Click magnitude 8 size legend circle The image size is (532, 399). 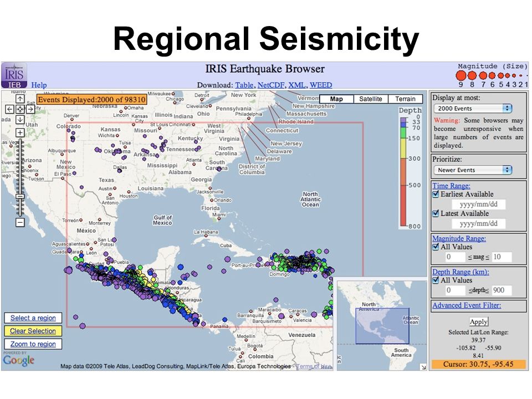point(472,76)
